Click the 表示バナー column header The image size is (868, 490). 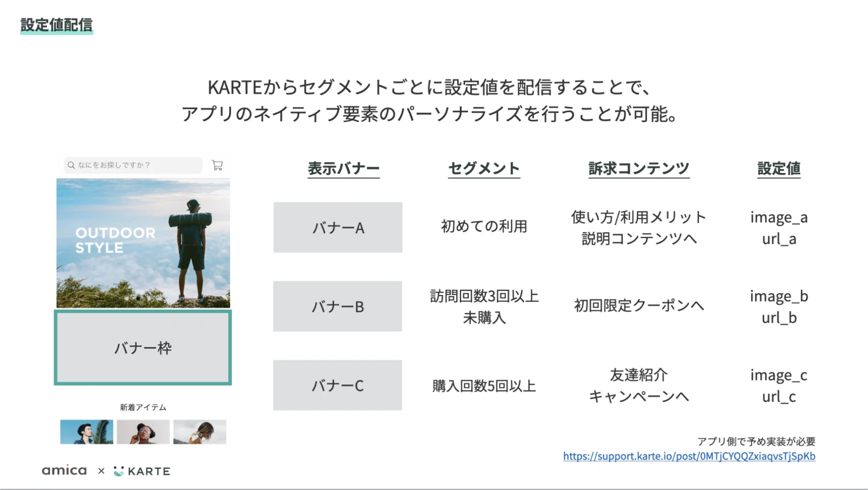[344, 168]
